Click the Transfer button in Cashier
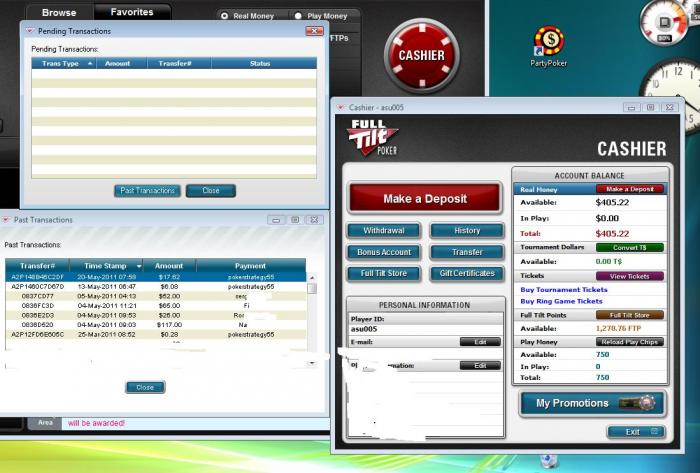Image resolution: width=700 pixels, height=473 pixels. click(467, 252)
